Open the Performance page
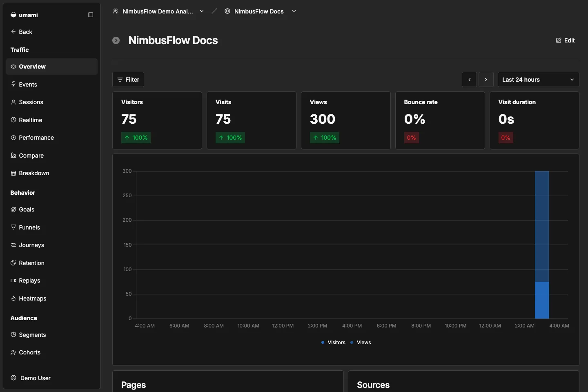Screen dimensions: 588x392 [x=52, y=138]
